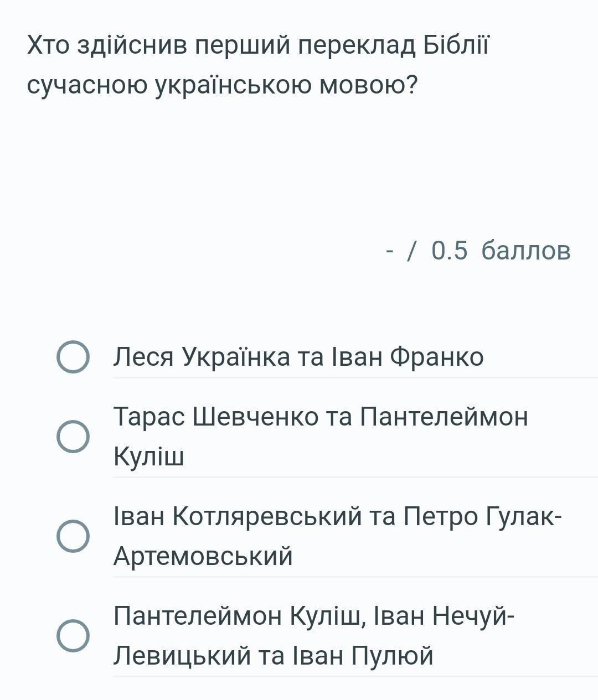Click the answer text 'Леся Українка та Іван Франко'
This screenshot has width=598, height=700.
298,357
